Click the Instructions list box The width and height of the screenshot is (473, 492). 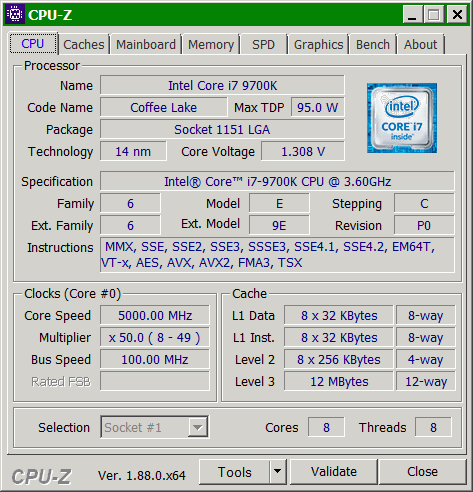point(277,255)
